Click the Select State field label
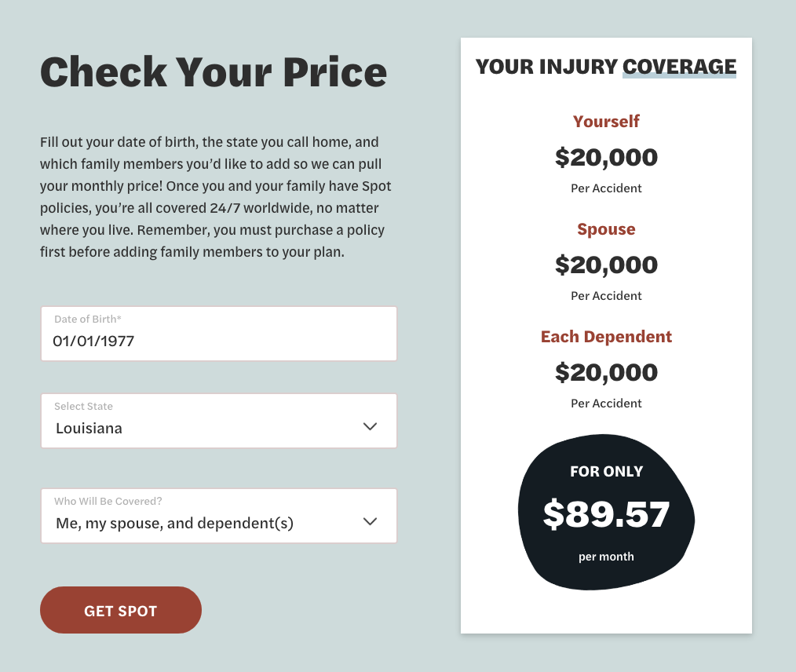 point(83,407)
